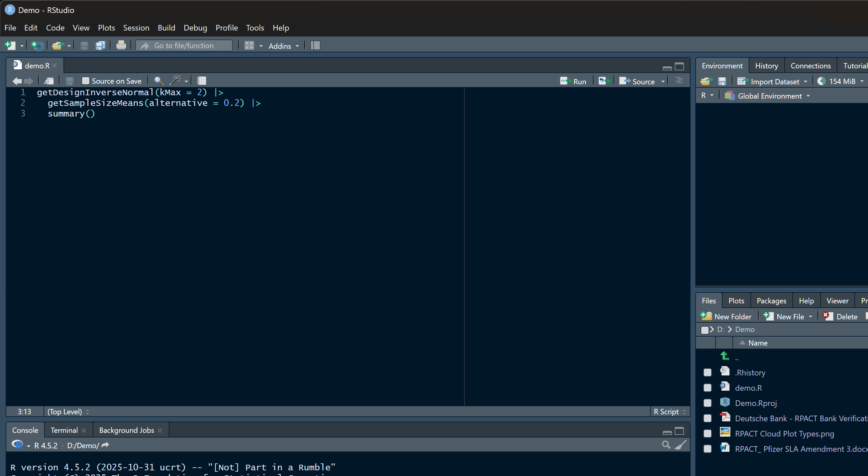
Task: Click the memory usage pie icon
Action: (821, 81)
